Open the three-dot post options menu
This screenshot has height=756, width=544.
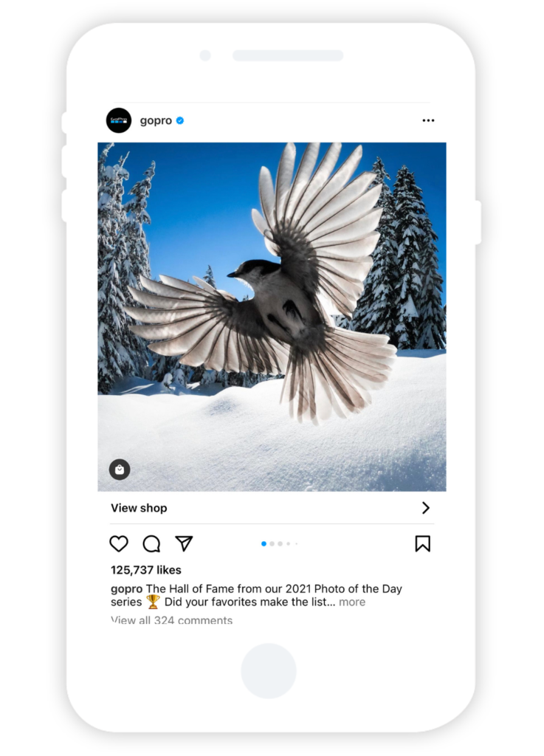[428, 120]
